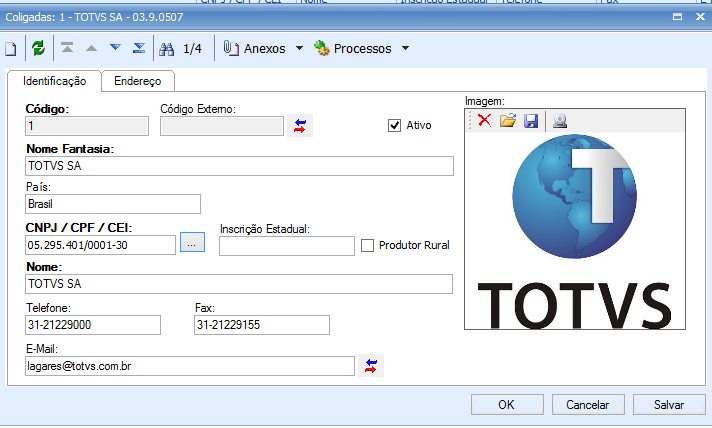The height and width of the screenshot is (428, 712).
Task: Click the Anexos label
Action: click(x=265, y=49)
